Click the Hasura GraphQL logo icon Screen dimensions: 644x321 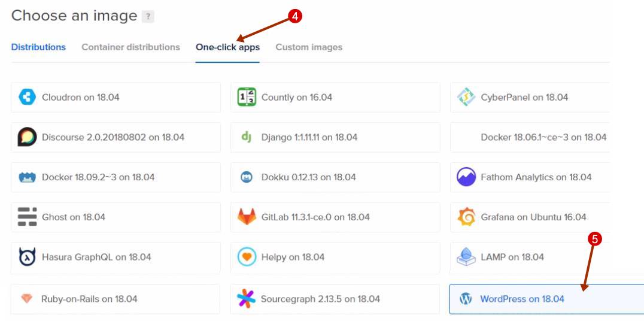(27, 257)
